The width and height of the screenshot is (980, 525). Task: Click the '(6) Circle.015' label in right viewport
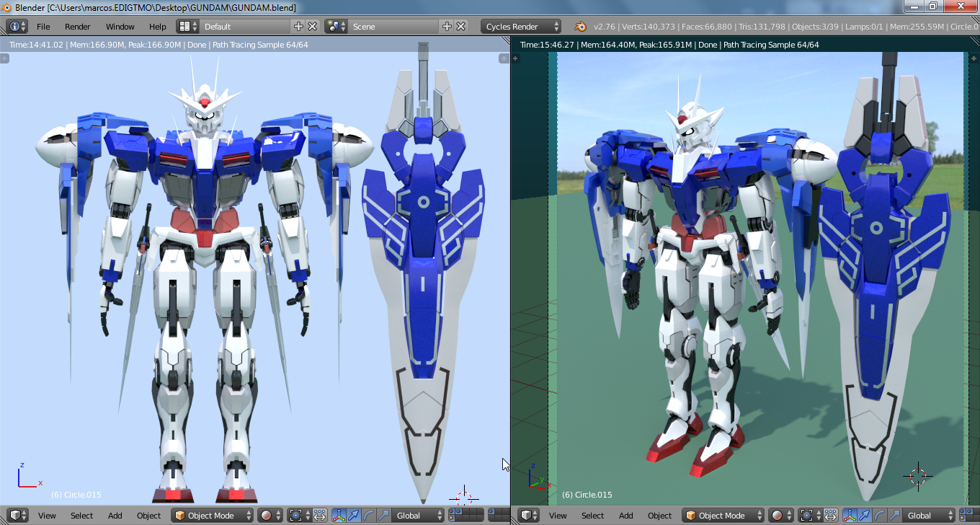(x=587, y=495)
